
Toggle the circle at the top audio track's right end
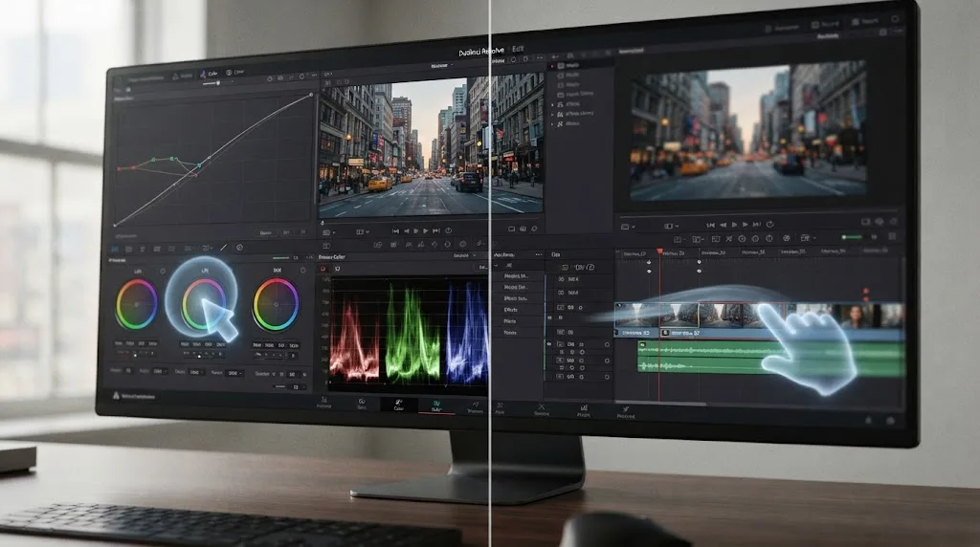(607, 344)
